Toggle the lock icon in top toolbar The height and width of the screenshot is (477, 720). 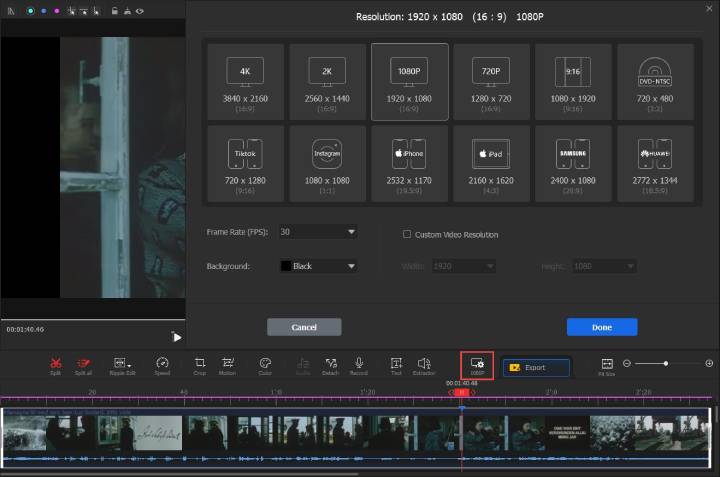[x=114, y=10]
